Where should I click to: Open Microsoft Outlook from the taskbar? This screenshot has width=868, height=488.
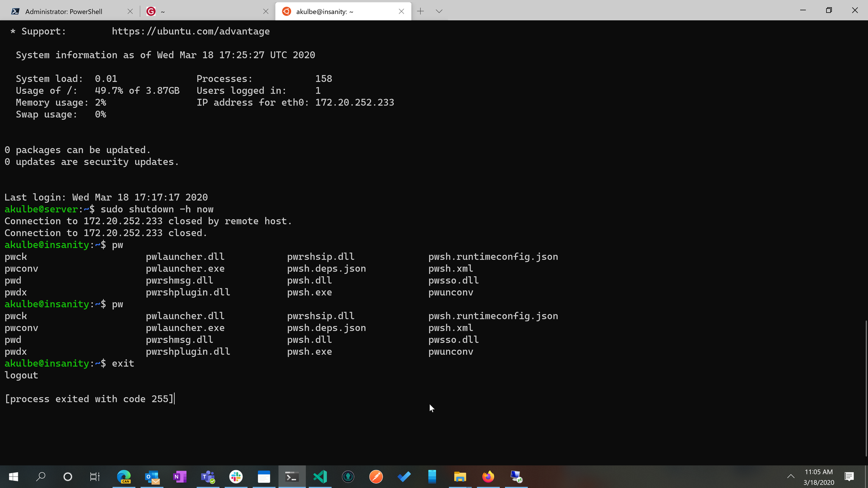pyautogui.click(x=151, y=477)
